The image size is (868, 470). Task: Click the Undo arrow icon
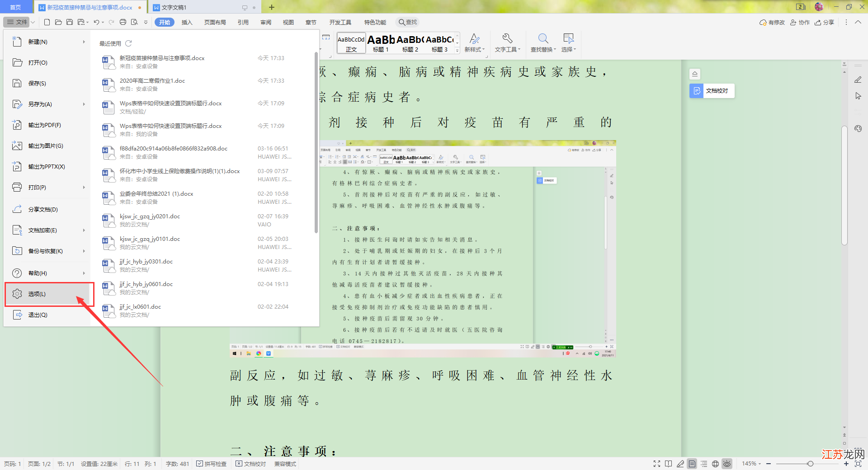coord(96,22)
